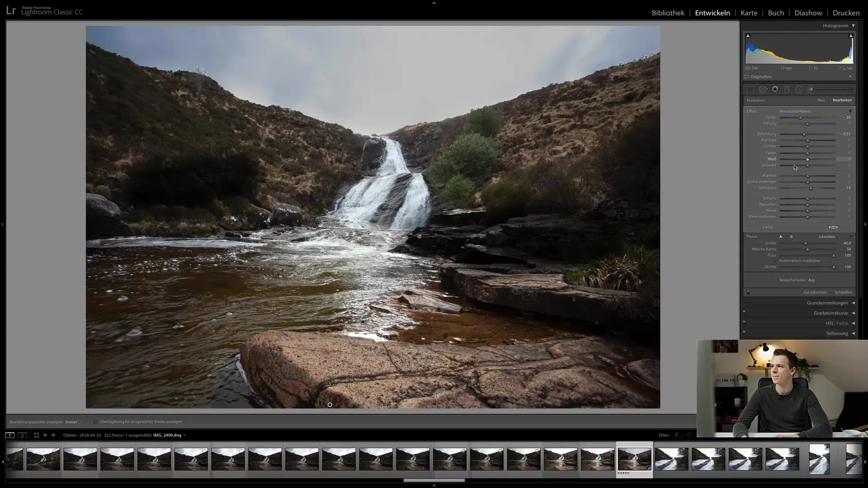Open grid view icon in filmstrip bar

click(x=36, y=435)
